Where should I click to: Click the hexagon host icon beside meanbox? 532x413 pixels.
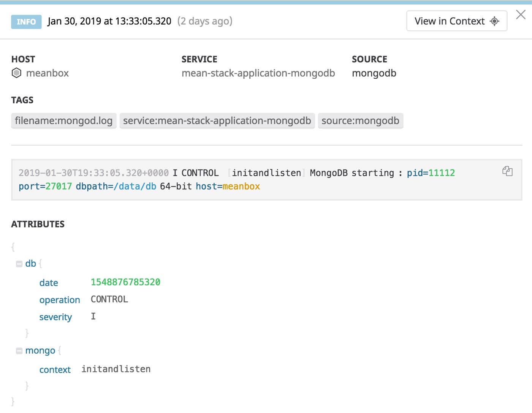(16, 73)
